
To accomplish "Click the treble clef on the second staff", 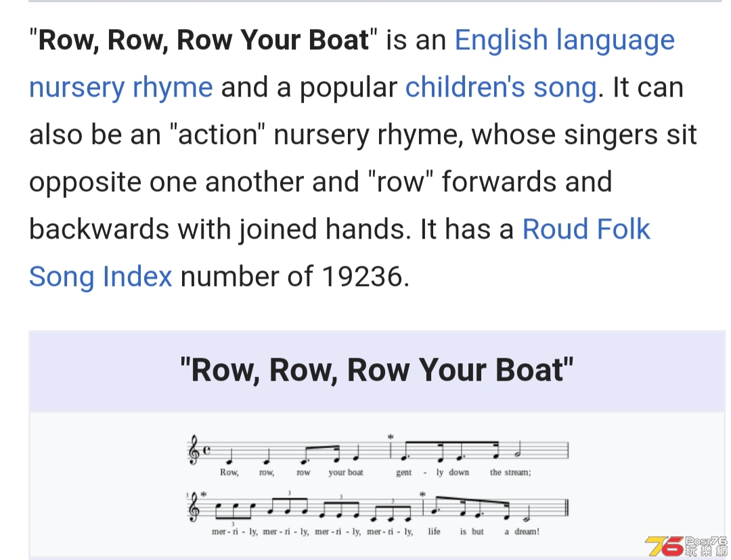I will click(195, 508).
